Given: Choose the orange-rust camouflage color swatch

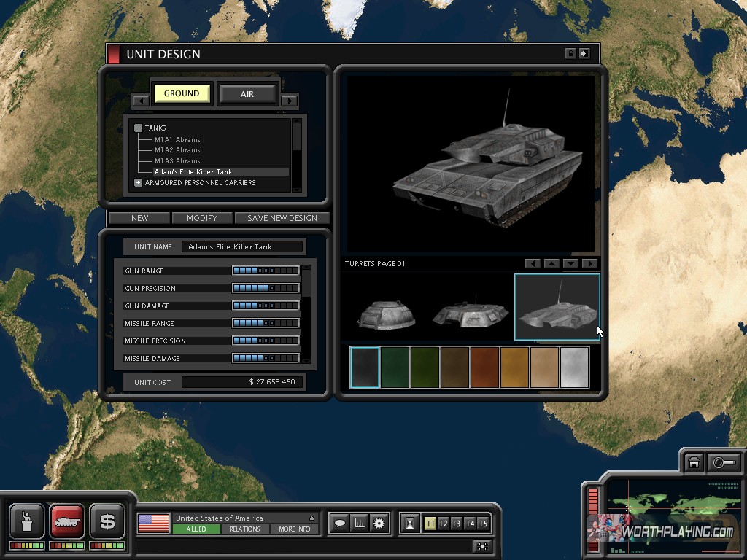Looking at the screenshot, I should (484, 367).
